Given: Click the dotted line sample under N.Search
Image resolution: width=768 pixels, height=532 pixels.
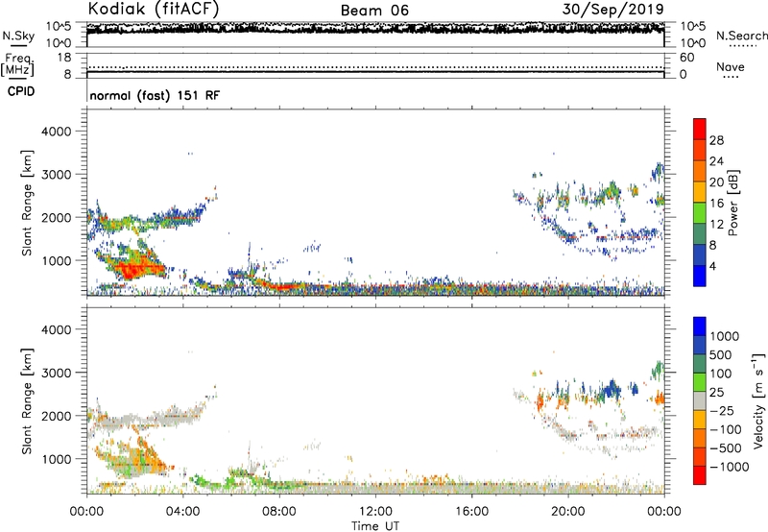Looking at the screenshot, I should pos(742,46).
